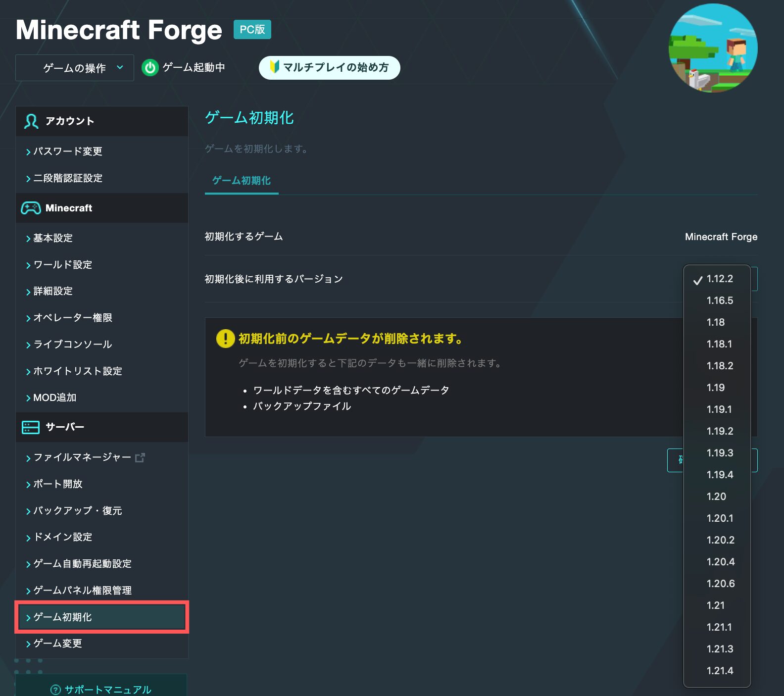Screen dimensions: 784x696
Task: Pick version 1.19 from dropdown
Action: click(717, 388)
